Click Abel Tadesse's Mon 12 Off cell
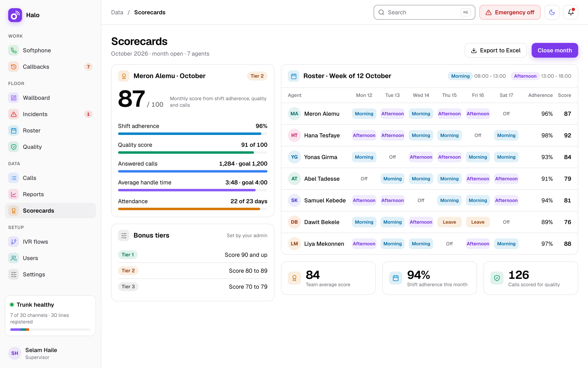Viewport: 588px width, 368px height. pos(364,179)
